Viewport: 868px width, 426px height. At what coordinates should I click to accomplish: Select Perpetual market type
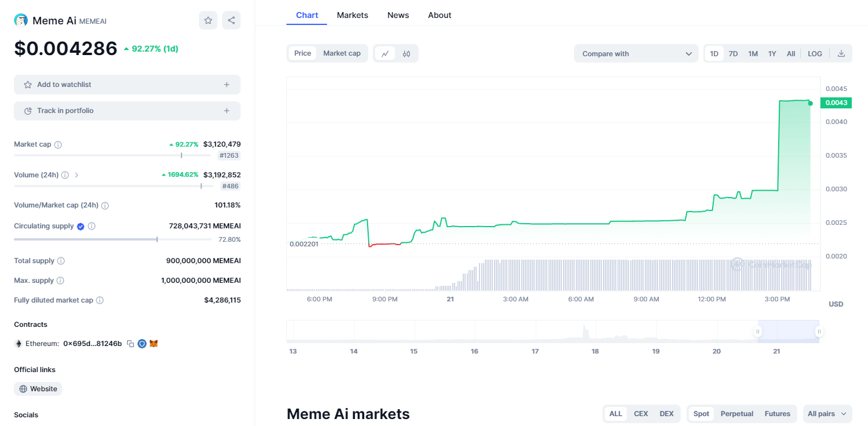coord(737,414)
